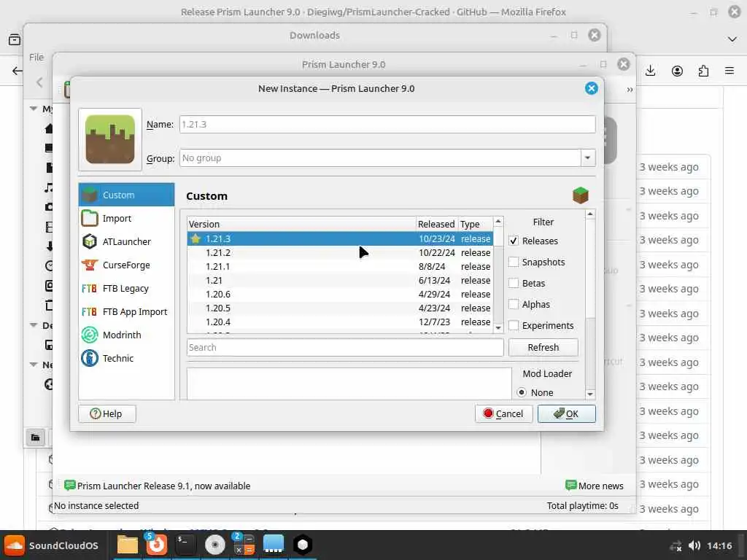Sort by the Type column header
The image size is (747, 560).
(x=475, y=224)
